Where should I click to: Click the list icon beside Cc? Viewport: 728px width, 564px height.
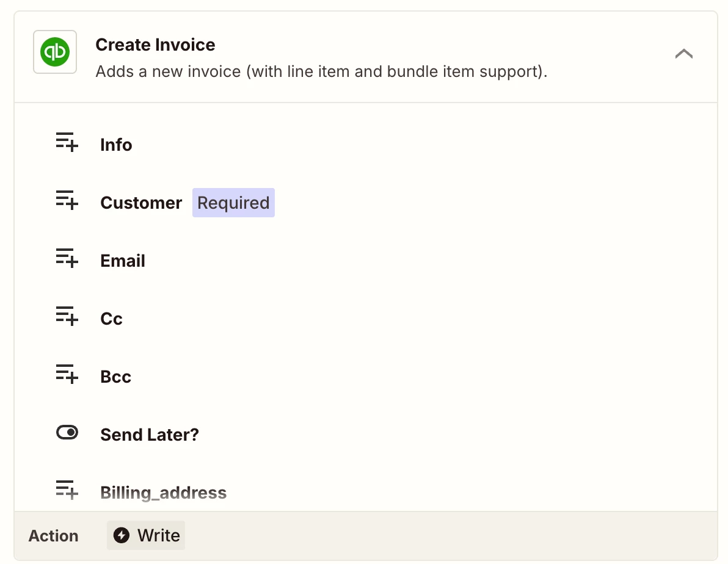click(67, 316)
